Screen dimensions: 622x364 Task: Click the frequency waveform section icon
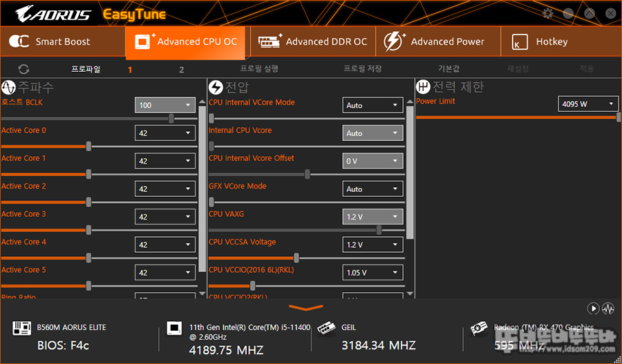pos(8,87)
